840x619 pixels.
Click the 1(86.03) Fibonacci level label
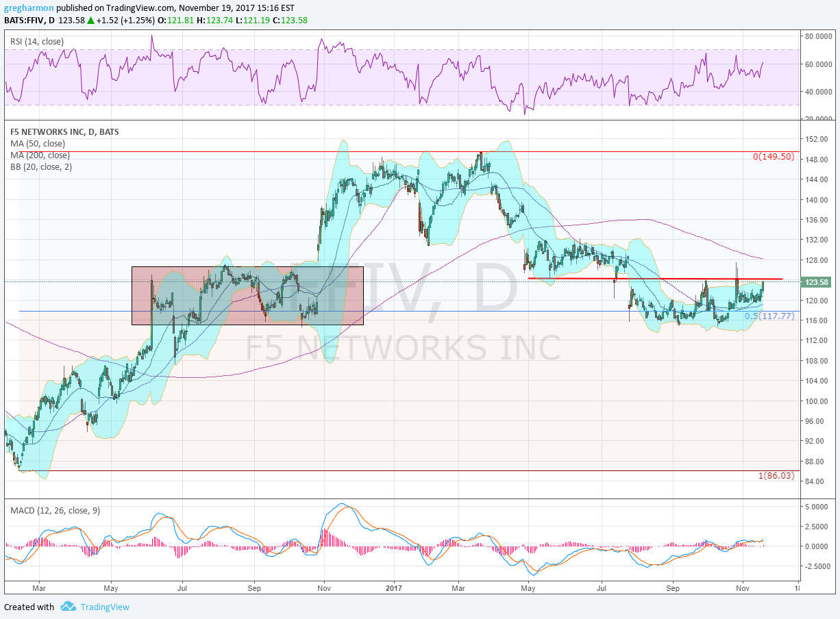(x=776, y=475)
